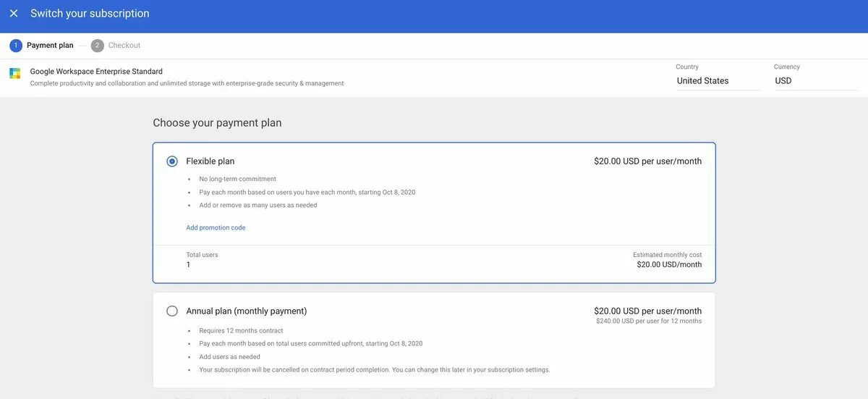
Task: Click the Google Workspace logo icon
Action: 15,73
